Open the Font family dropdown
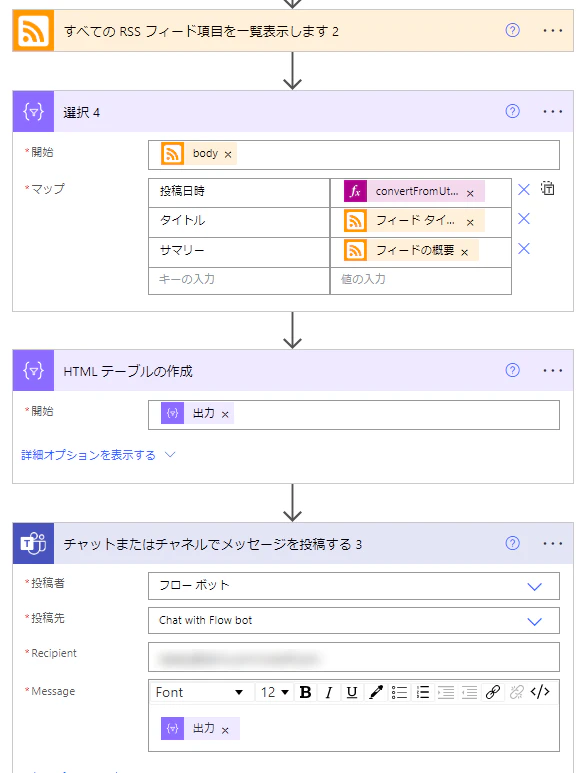Screen dimensions: 578x773 pyautogui.click(x=201, y=692)
